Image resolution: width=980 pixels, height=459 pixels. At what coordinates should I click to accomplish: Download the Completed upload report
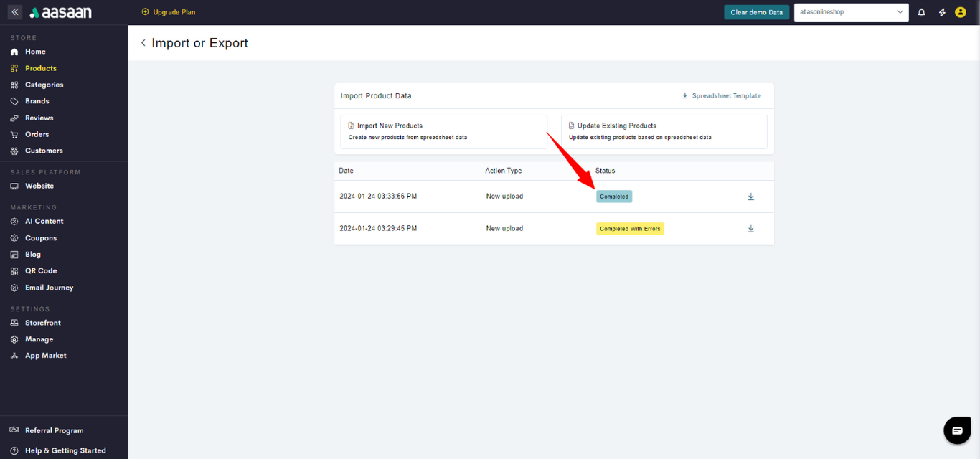coord(751,197)
